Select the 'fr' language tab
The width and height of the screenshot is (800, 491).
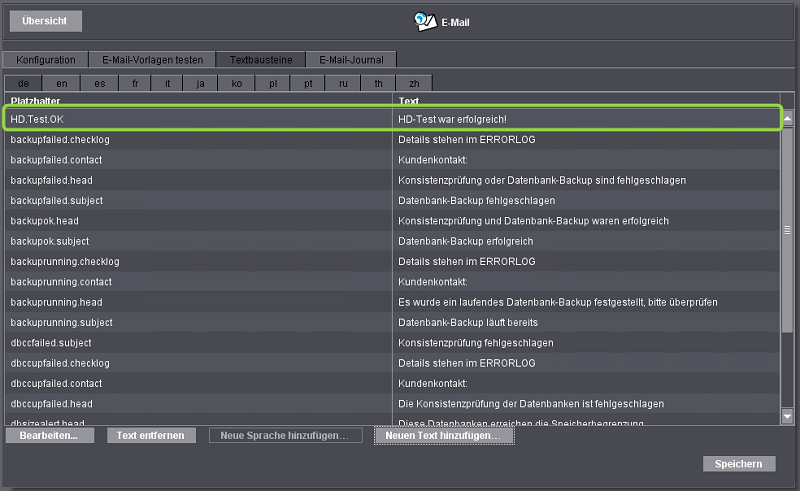click(x=134, y=84)
